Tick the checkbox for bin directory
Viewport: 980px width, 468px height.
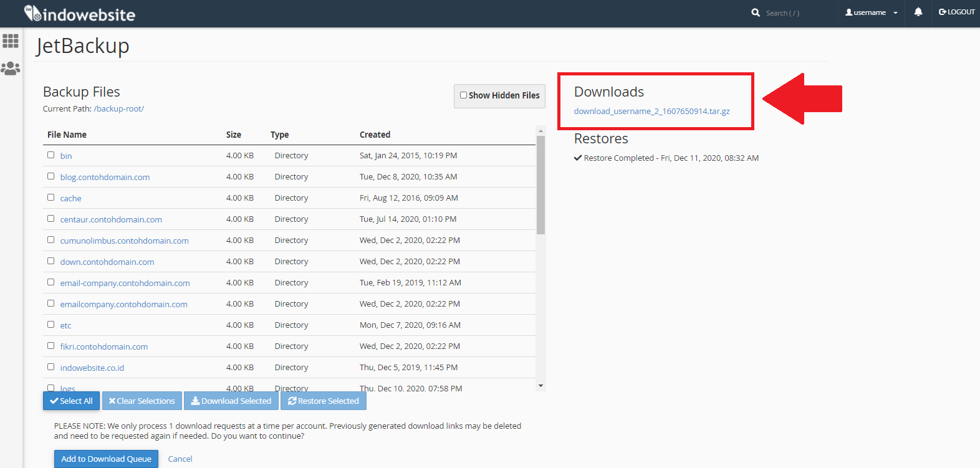click(x=51, y=155)
